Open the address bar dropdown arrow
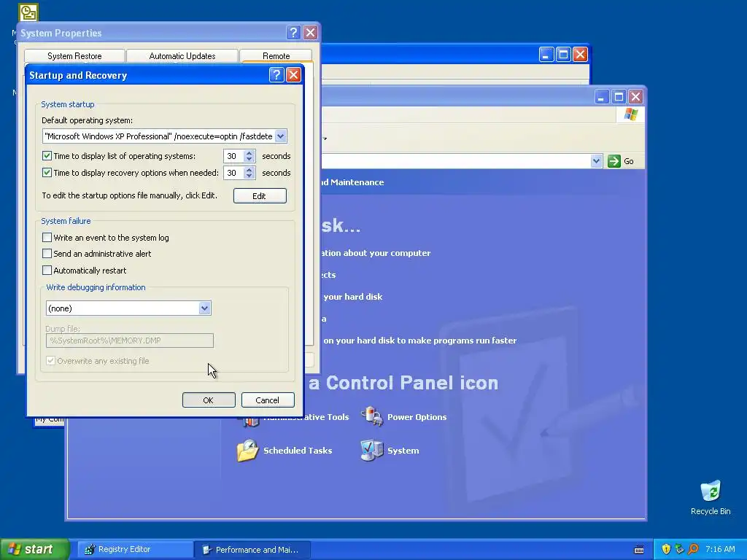 596,161
